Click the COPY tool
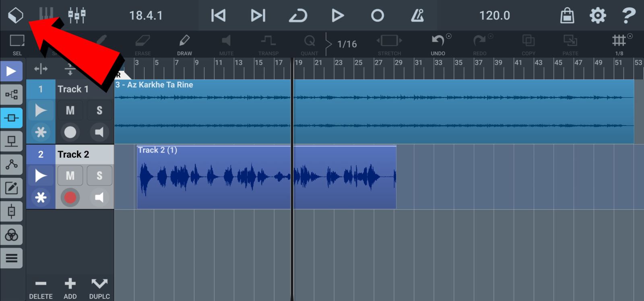 [x=528, y=45]
